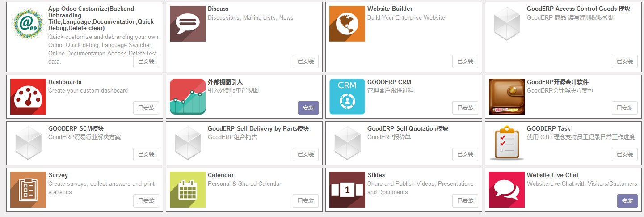
Task: Open the Slides app icon
Action: click(347, 190)
